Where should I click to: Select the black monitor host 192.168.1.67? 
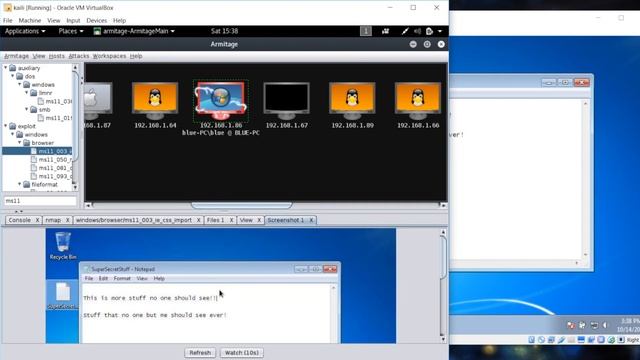tap(287, 101)
